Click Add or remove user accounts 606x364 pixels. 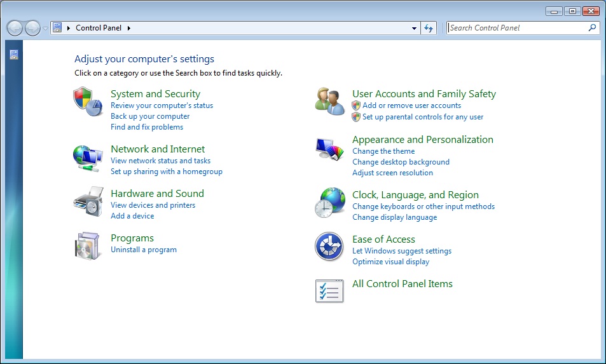click(411, 105)
